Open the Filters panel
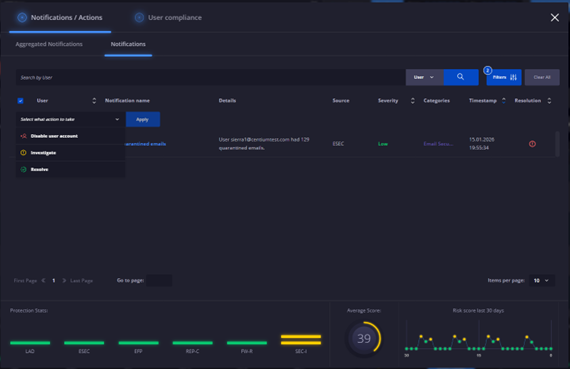The image size is (570, 369). click(x=504, y=77)
